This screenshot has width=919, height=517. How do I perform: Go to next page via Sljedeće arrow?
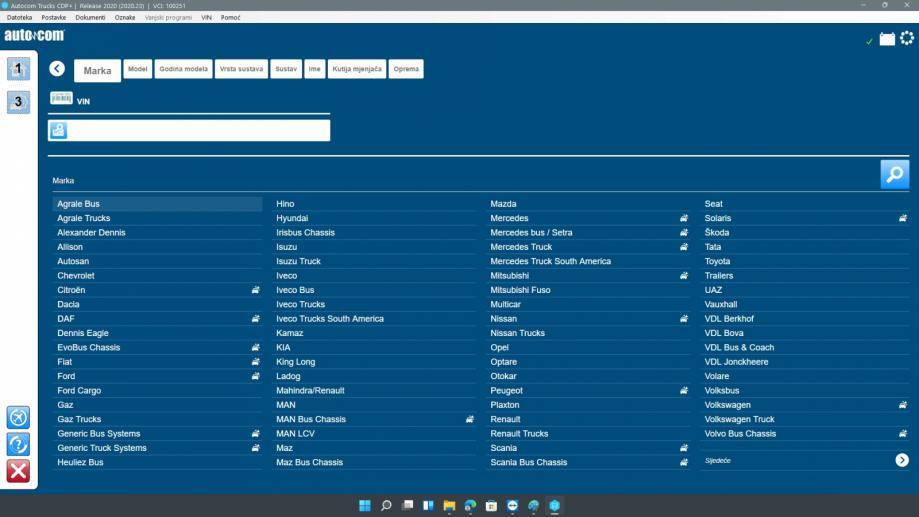pyautogui.click(x=901, y=460)
